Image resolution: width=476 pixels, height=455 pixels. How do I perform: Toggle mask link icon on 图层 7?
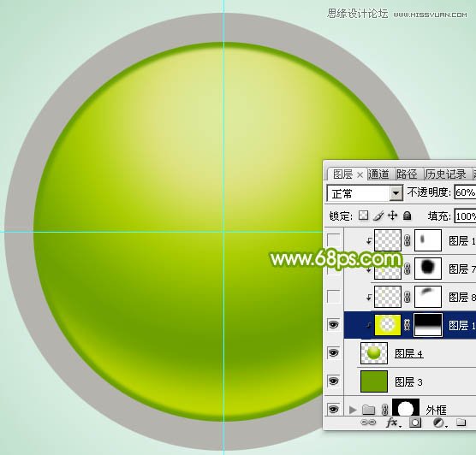[408, 269]
